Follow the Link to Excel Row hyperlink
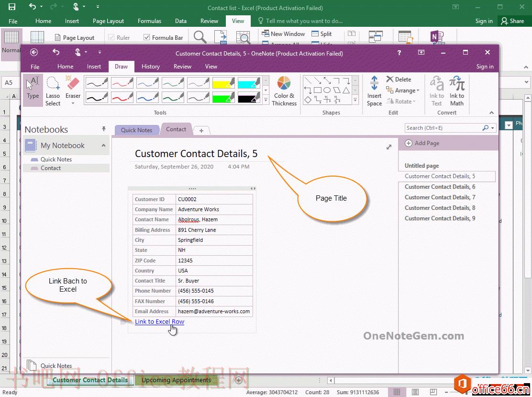Viewport: 532px width, 397px height. (x=159, y=322)
